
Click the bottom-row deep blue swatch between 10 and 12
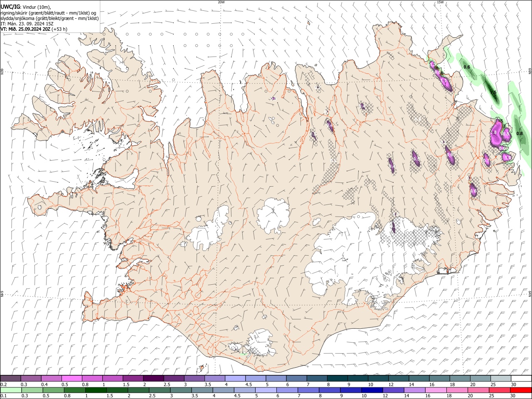click(372, 390)
